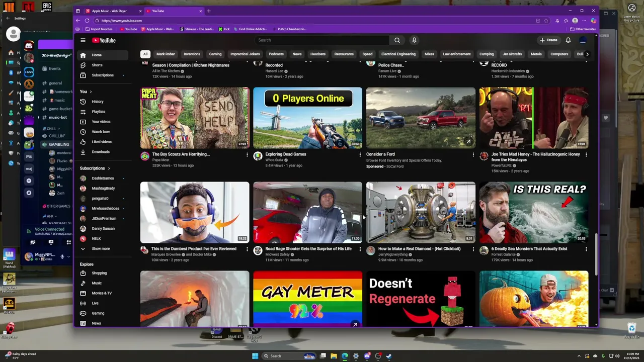Open Downloads in YouTube sidebar
Screen dimensions: 644x362
101,152
